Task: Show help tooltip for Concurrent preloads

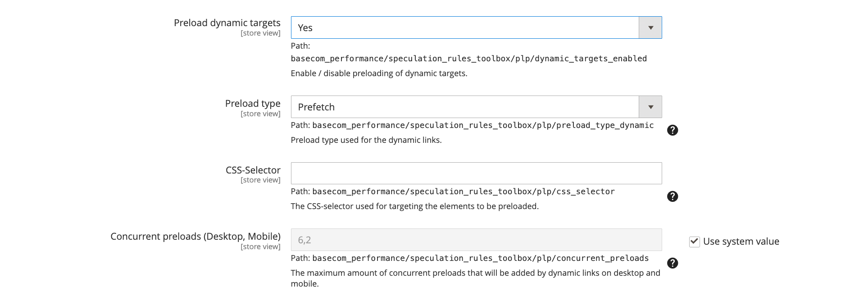Action: [672, 263]
